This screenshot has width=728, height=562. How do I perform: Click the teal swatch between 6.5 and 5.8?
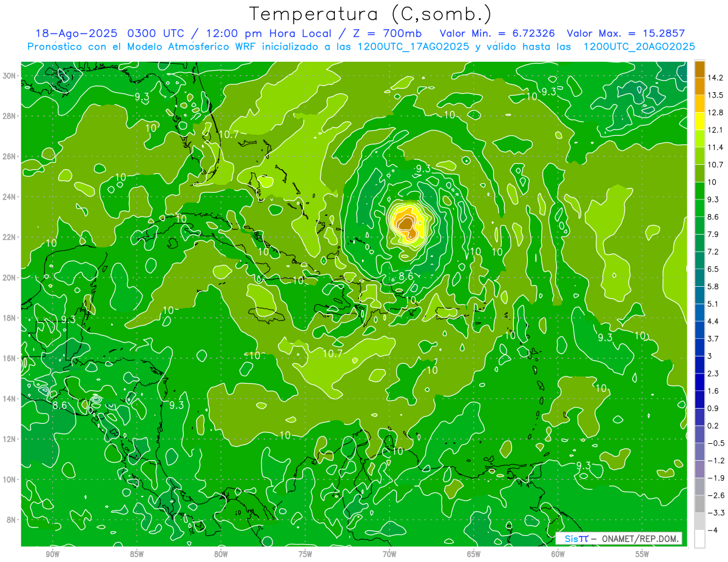click(x=699, y=277)
